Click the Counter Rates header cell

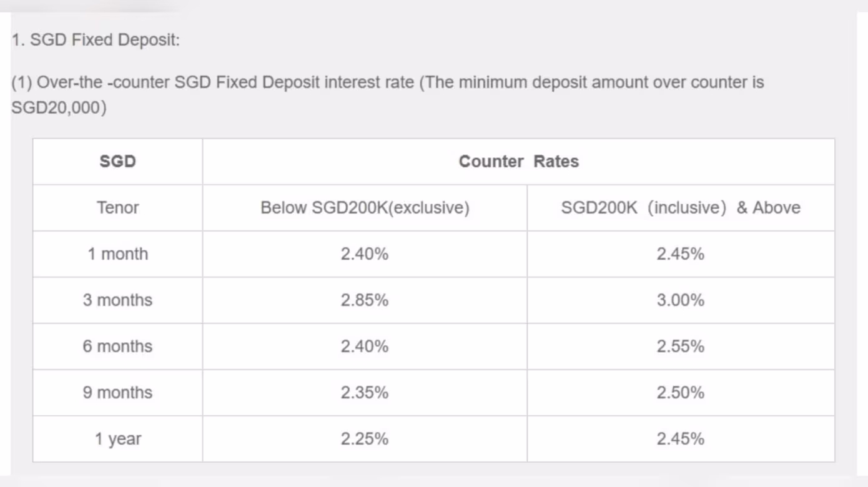pyautogui.click(x=518, y=162)
